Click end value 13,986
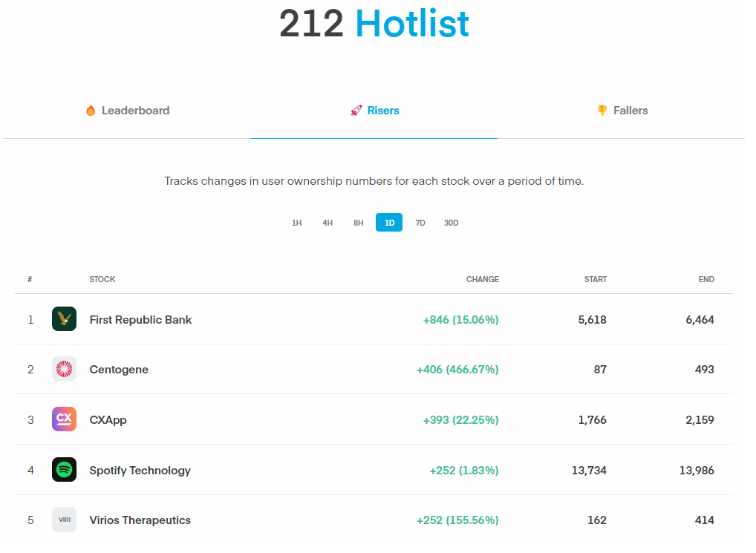Image resolution: width=756 pixels, height=553 pixels. click(x=696, y=471)
